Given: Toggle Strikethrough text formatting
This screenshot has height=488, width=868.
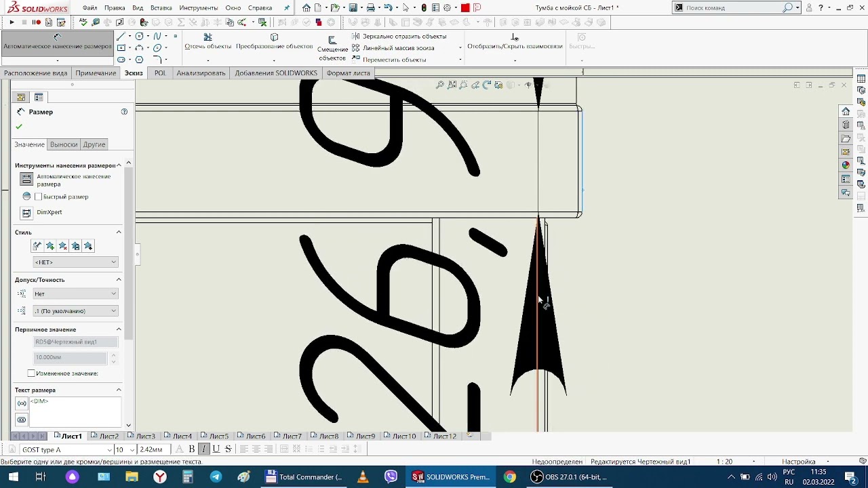Looking at the screenshot, I should pyautogui.click(x=229, y=449).
